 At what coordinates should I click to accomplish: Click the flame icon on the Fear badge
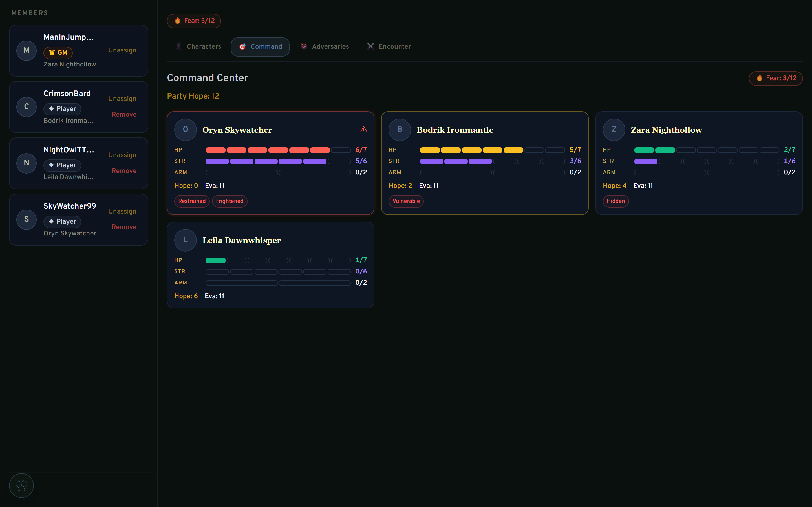(178, 21)
